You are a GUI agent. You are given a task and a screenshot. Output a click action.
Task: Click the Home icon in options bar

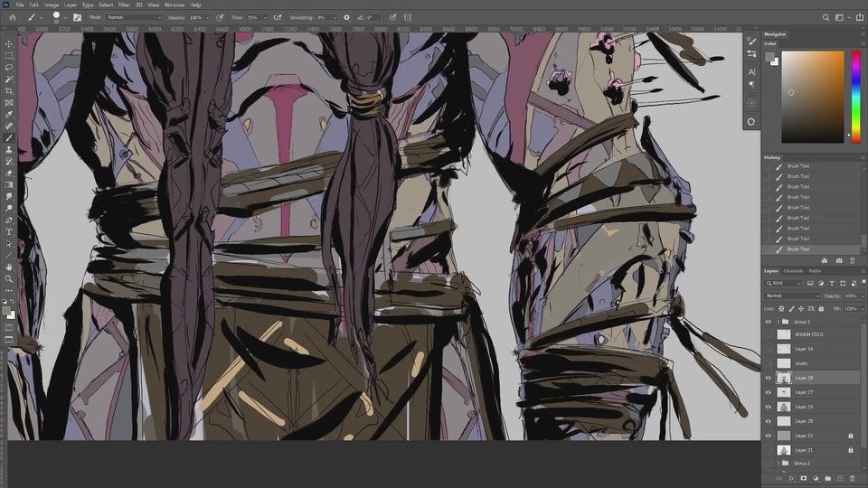[12, 17]
